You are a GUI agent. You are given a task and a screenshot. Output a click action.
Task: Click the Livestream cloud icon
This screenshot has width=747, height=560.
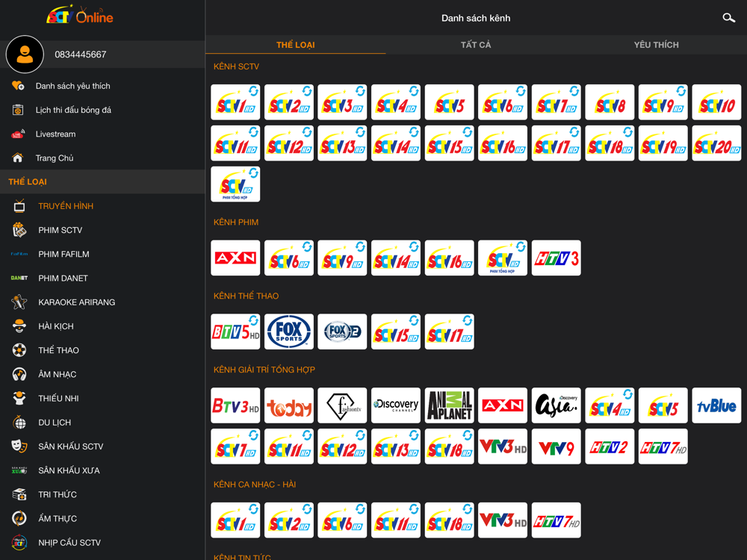point(18,134)
